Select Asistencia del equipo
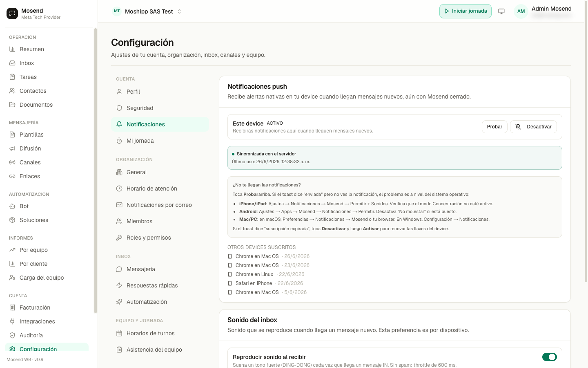 [160, 350]
